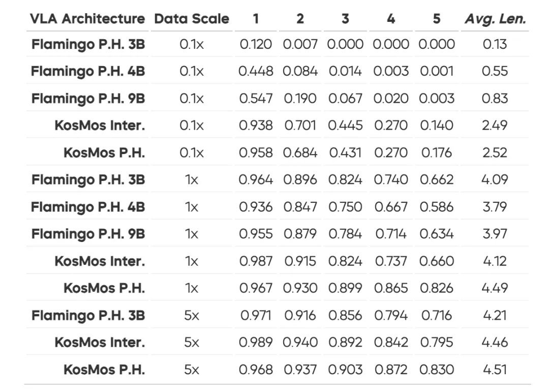Select the 0.826 value cell

click(436, 288)
